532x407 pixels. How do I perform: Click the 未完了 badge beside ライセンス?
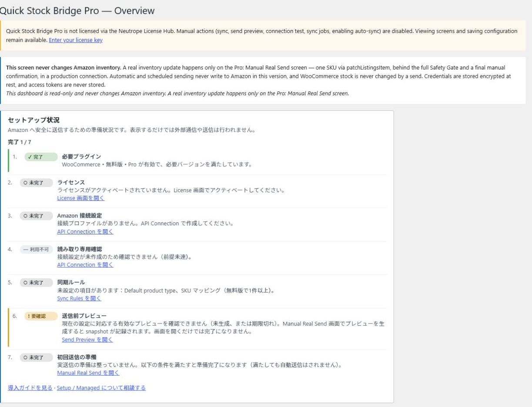click(x=36, y=183)
